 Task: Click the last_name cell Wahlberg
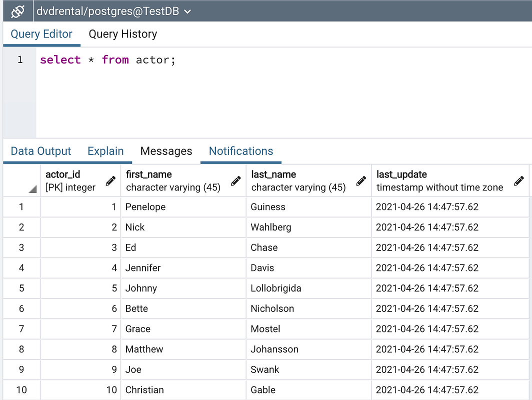(x=309, y=227)
